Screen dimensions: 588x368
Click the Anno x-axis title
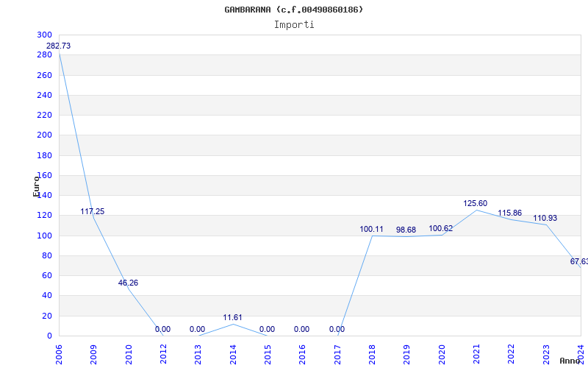pyautogui.click(x=570, y=361)
